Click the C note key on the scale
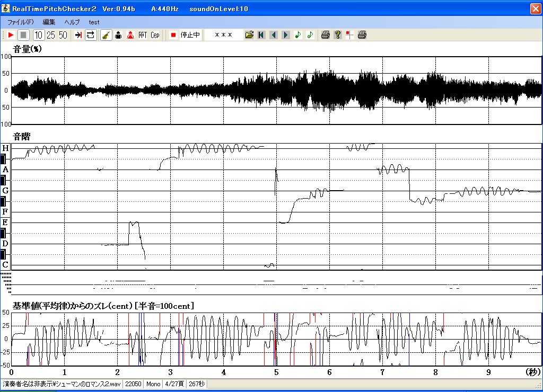Screen dimensions: 543x392 (5, 265)
